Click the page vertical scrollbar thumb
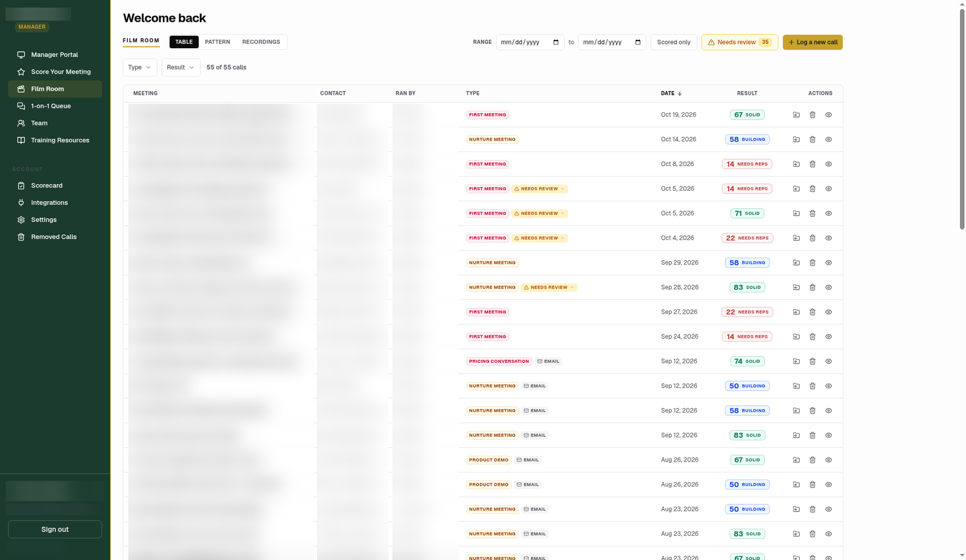966x560 pixels. point(962,119)
